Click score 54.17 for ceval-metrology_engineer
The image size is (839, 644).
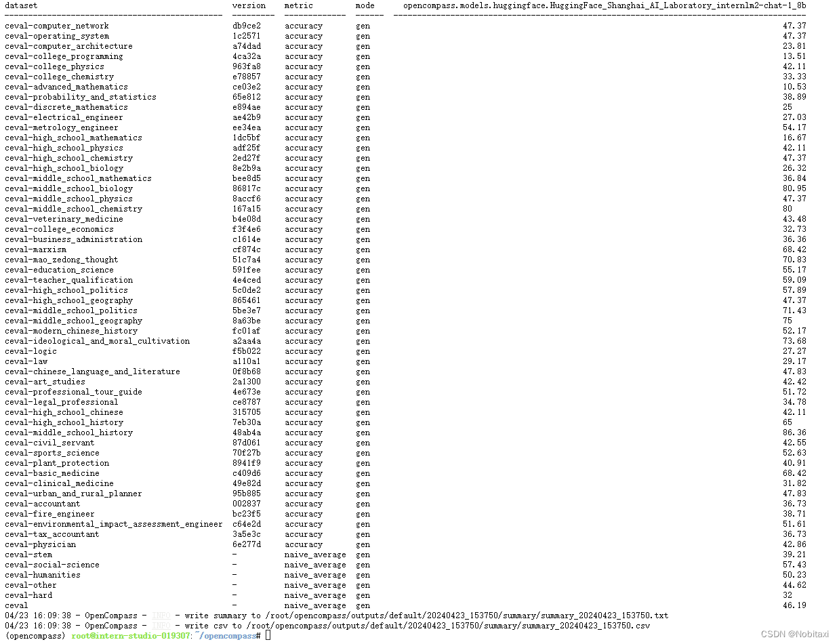[794, 127]
